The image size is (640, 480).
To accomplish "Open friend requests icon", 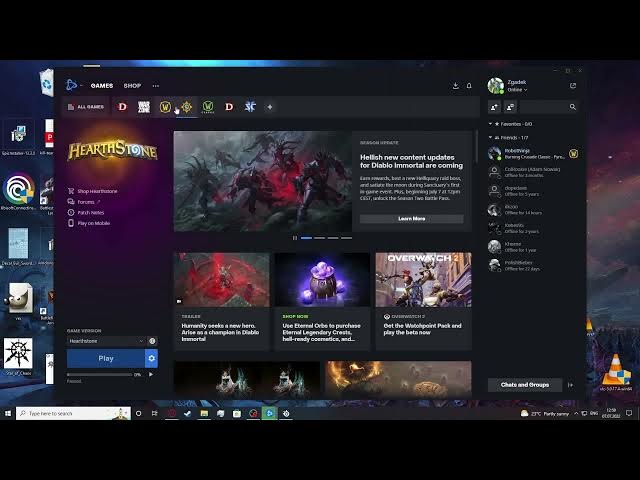I will [x=510, y=107].
